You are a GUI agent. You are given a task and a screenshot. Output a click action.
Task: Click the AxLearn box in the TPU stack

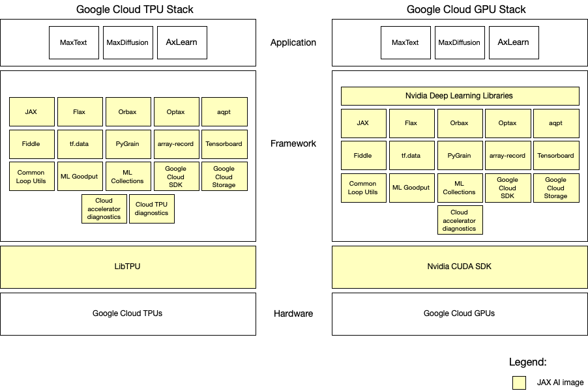point(182,42)
